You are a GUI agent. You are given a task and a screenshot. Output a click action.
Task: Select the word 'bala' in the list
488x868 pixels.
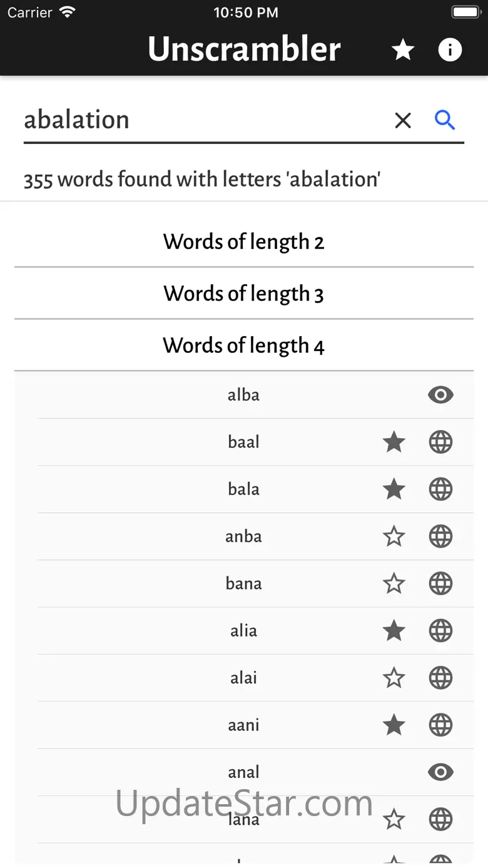[243, 489]
